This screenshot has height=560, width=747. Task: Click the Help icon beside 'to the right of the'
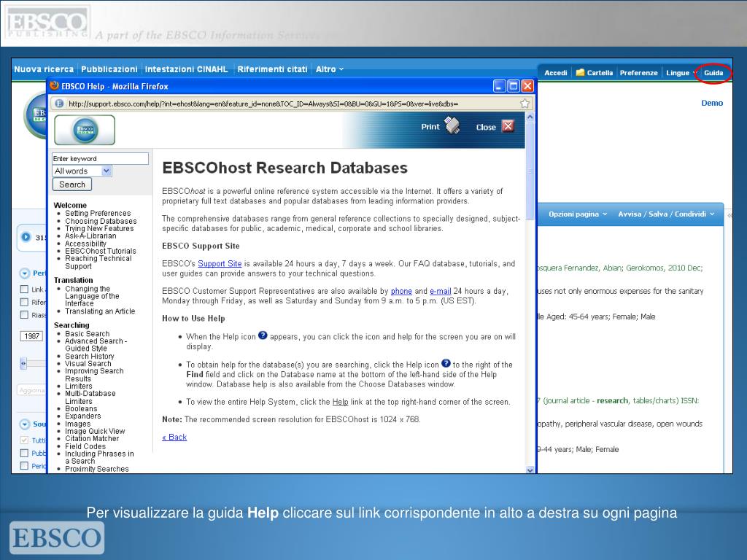(446, 363)
